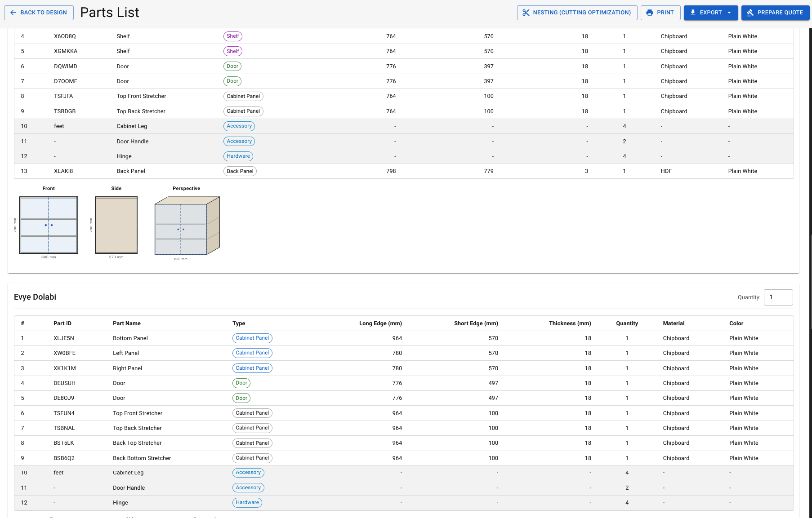Screen dimensions: 812x518
Task: Click Part ID XLAKI8
Action: 63,171
